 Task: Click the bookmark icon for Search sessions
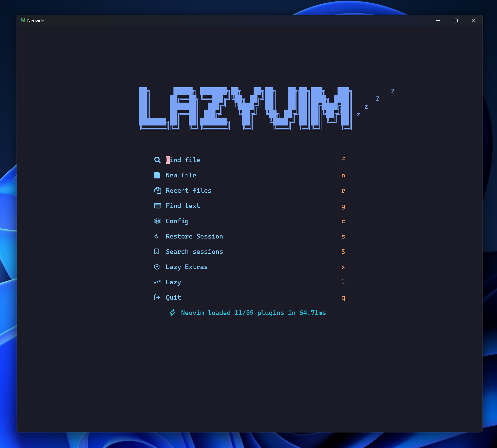click(157, 251)
